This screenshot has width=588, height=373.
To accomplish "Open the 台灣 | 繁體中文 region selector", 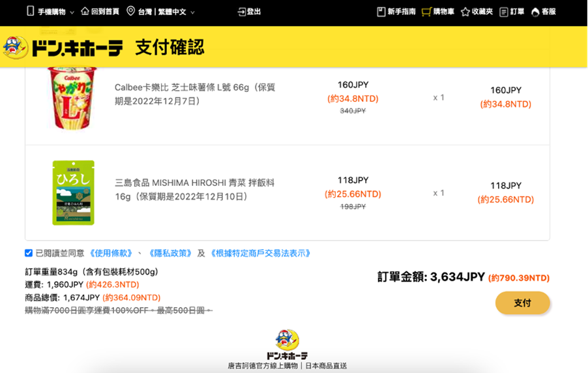I will click(161, 12).
